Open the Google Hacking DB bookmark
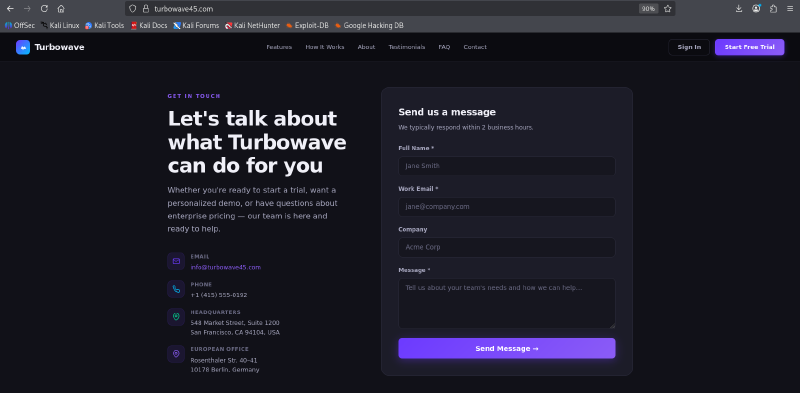Image resolution: width=800 pixels, height=393 pixels. (369, 25)
